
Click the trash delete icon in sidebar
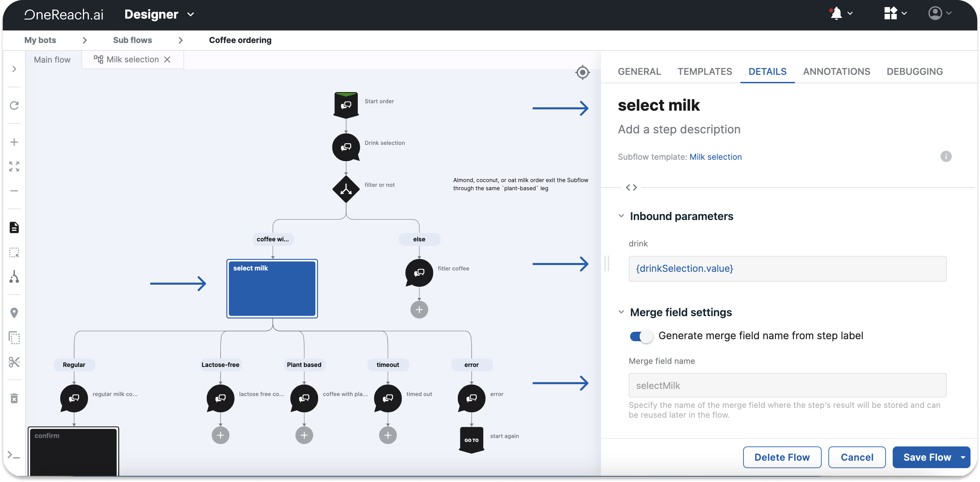pos(14,398)
